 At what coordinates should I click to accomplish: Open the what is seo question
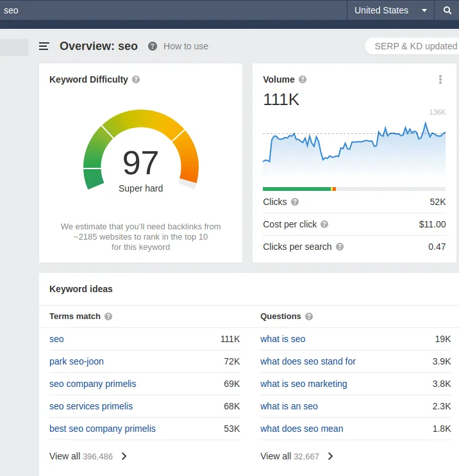point(283,339)
